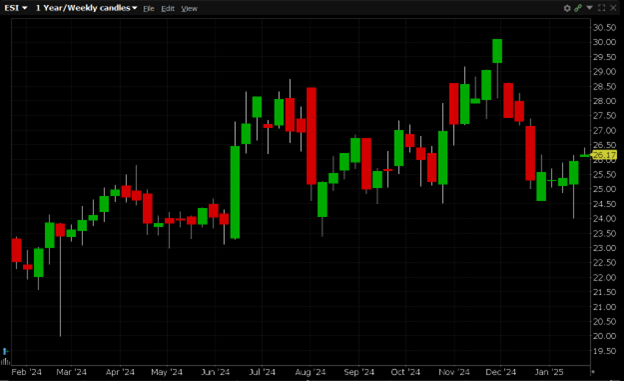Click the large red candle in early August '24

312,136
